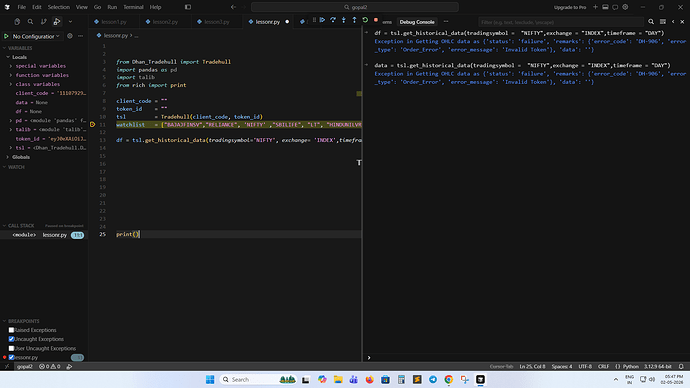Step out in the debug toolbar

point(354,20)
